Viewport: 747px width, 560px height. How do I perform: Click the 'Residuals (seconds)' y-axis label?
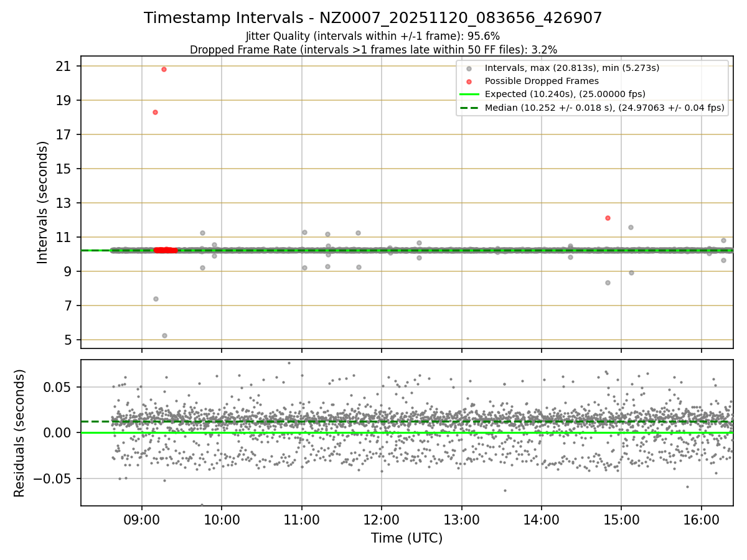[20, 433]
